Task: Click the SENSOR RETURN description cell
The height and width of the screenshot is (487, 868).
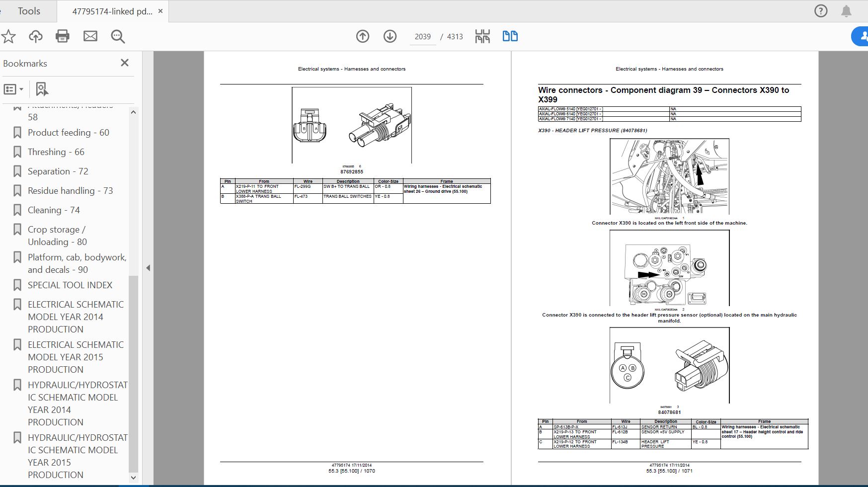Action: (665, 427)
